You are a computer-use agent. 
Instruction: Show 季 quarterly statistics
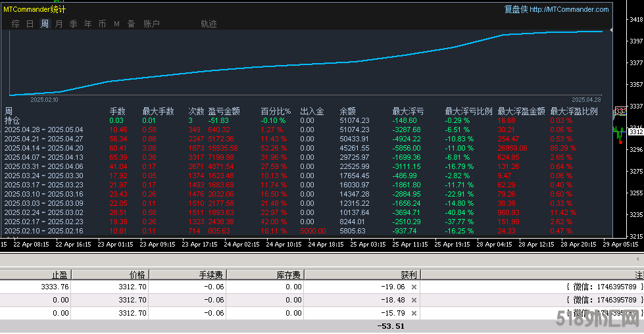73,24
